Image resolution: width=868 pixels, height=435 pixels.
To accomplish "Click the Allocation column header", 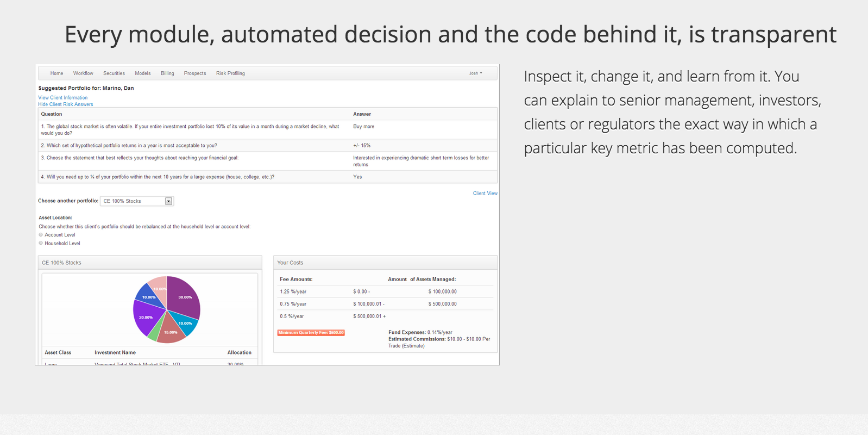I will [239, 353].
